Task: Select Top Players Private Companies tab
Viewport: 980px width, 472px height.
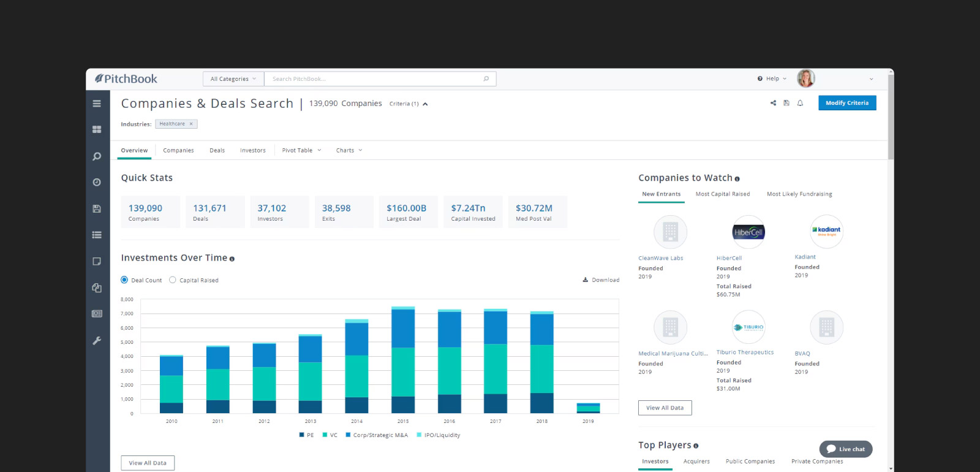Action: coord(817,462)
